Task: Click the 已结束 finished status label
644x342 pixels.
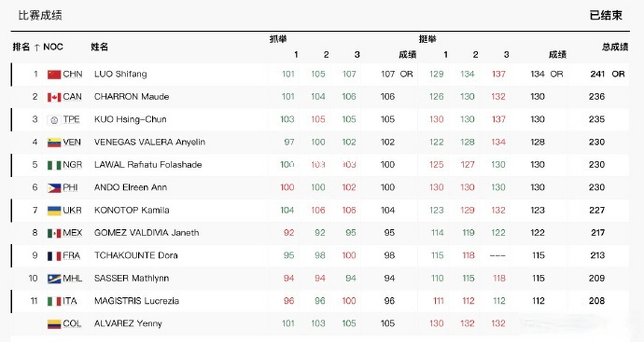Action: pyautogui.click(x=606, y=15)
